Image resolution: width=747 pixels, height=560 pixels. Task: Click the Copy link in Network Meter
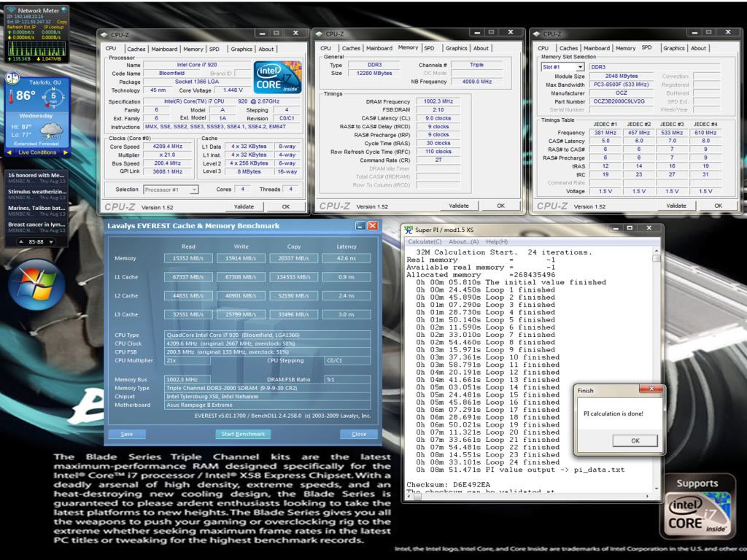62,22
